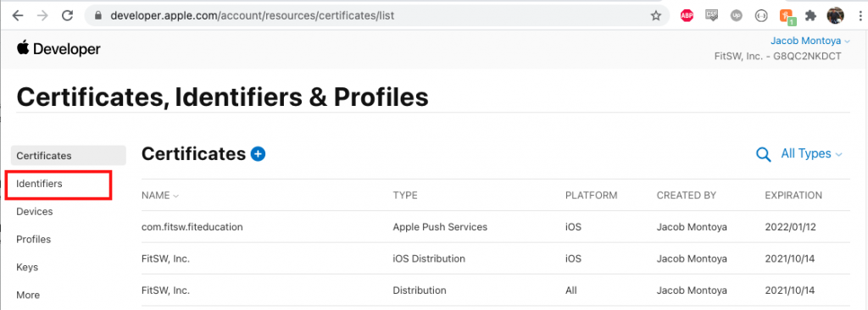
Task: Click the Apple Push Services type cell
Action: (440, 227)
